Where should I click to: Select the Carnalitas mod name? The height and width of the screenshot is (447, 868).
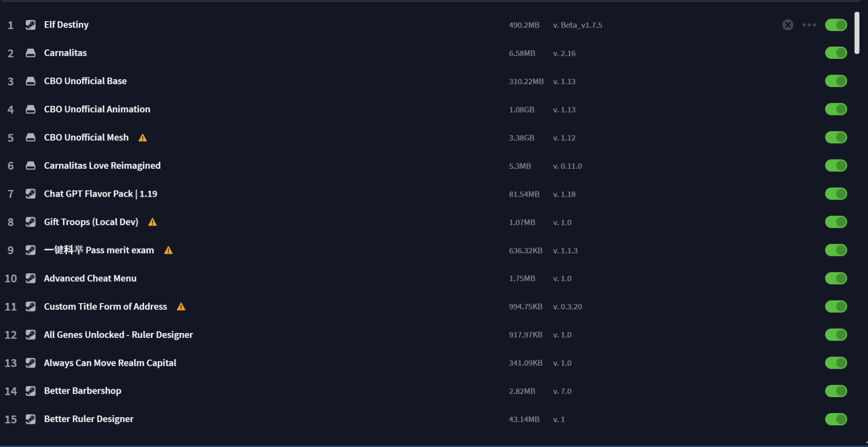coord(65,53)
